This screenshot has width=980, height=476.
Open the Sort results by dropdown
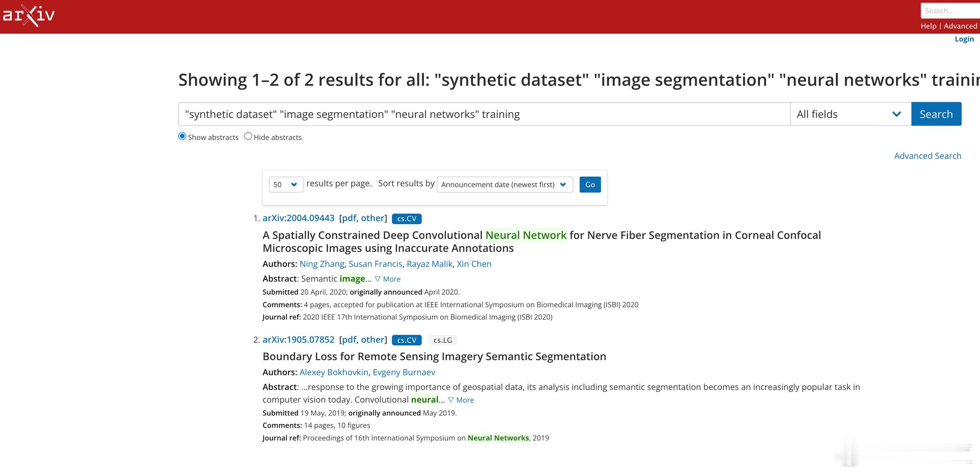[505, 184]
